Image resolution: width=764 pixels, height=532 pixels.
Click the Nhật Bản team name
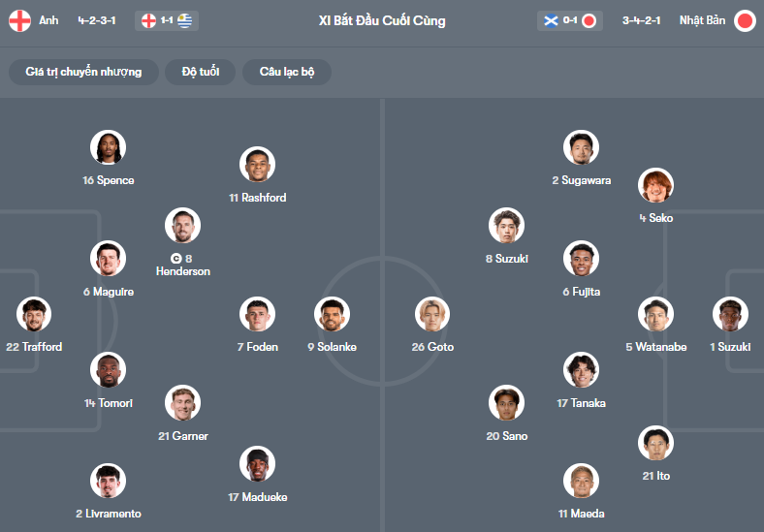point(702,20)
